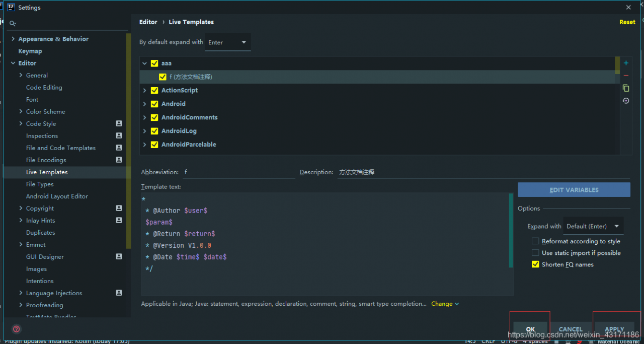Enable Use static import if possible
Image resolution: width=644 pixels, height=344 pixels.
[x=535, y=253]
